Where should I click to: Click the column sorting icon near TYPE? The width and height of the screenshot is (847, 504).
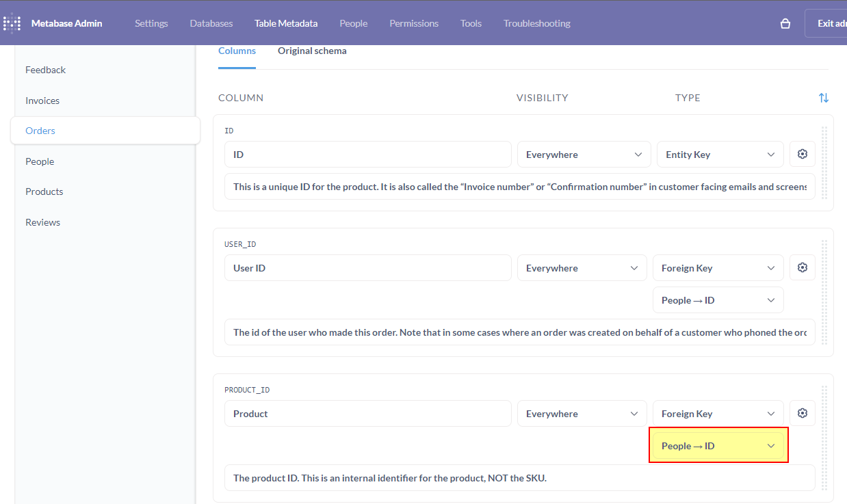[823, 97]
